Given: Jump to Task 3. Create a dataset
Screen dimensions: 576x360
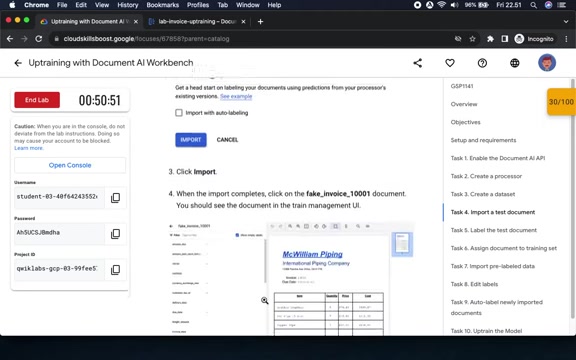Looking at the screenshot, I should click(483, 194).
